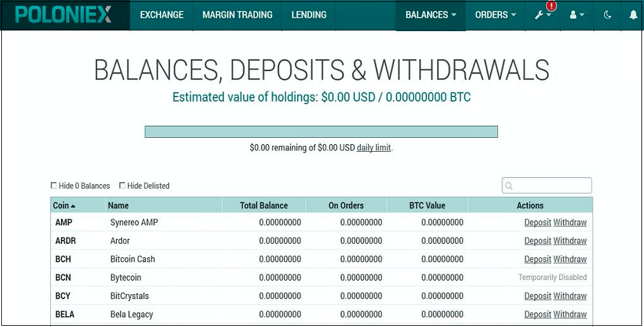Screen dimensions: 644x327
Task: Open notifications bell icon
Action: [x=633, y=15]
